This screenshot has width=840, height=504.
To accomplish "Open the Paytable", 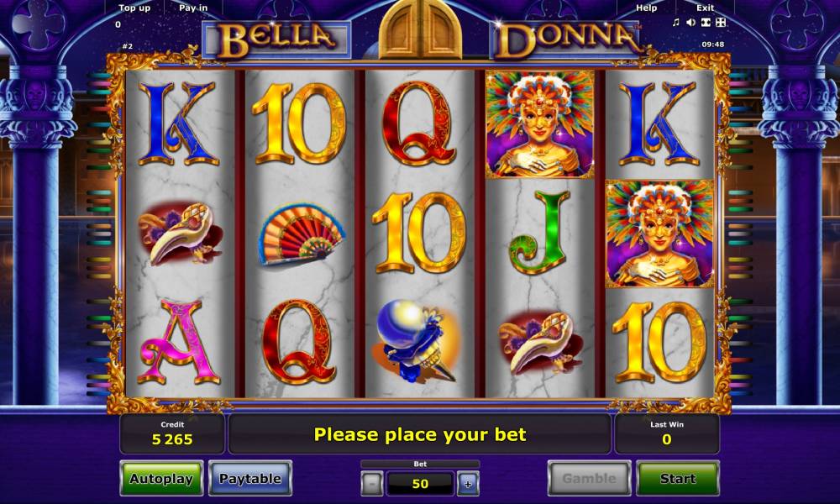I will (x=250, y=478).
